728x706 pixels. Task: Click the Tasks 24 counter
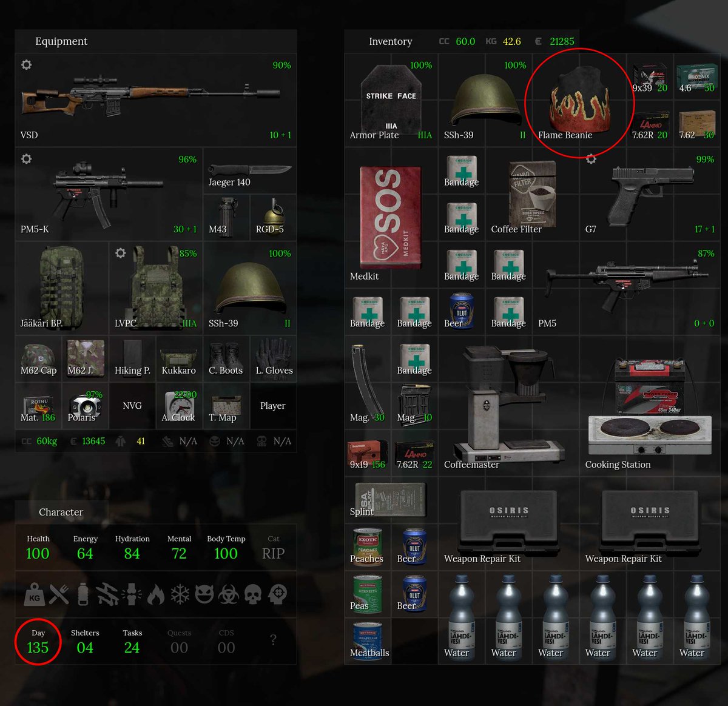tap(132, 641)
